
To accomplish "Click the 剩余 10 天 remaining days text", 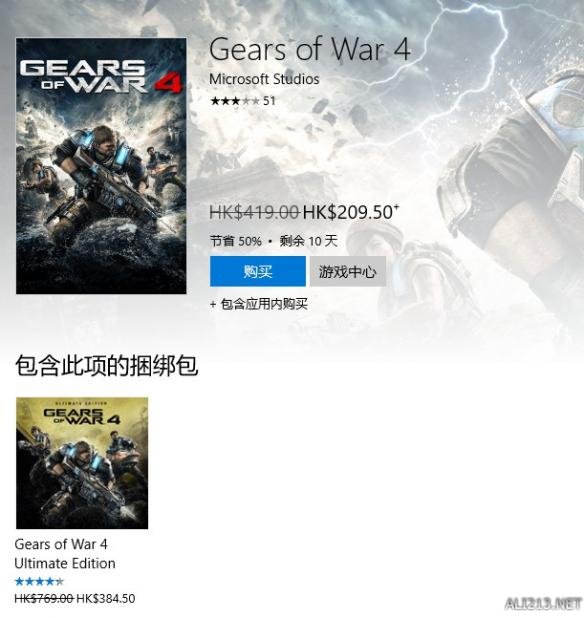I will click(309, 241).
